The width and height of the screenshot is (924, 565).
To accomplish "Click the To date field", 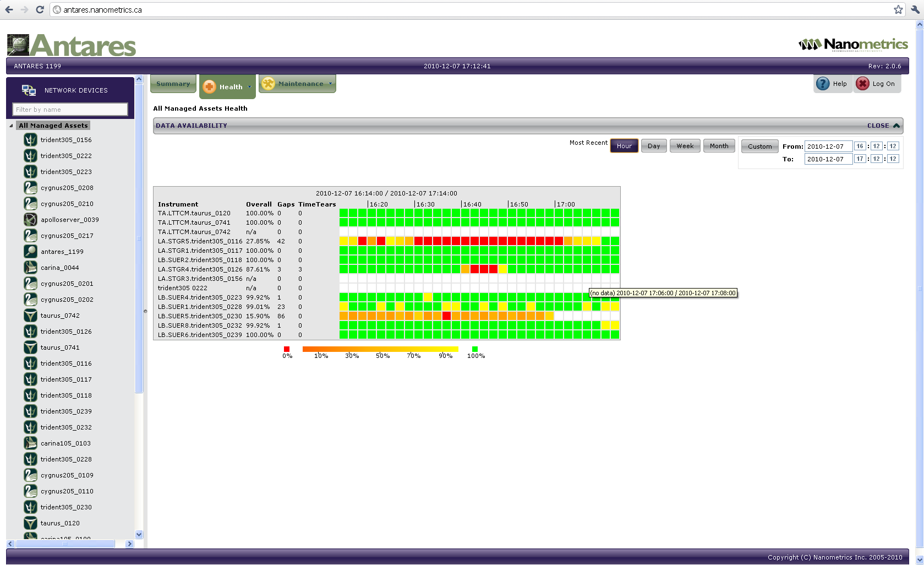I will click(828, 159).
